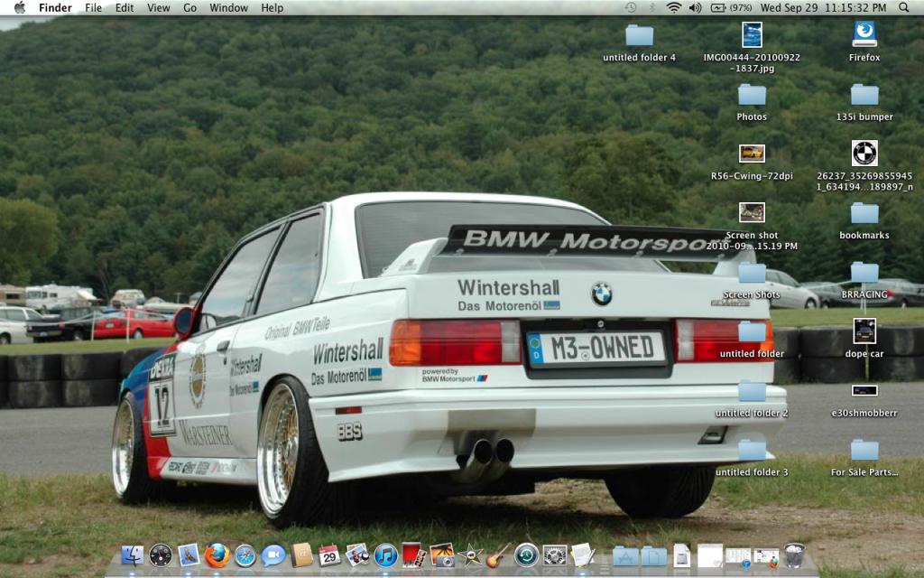
Task: Open Safari compass icon in dock
Action: pyautogui.click(x=245, y=555)
